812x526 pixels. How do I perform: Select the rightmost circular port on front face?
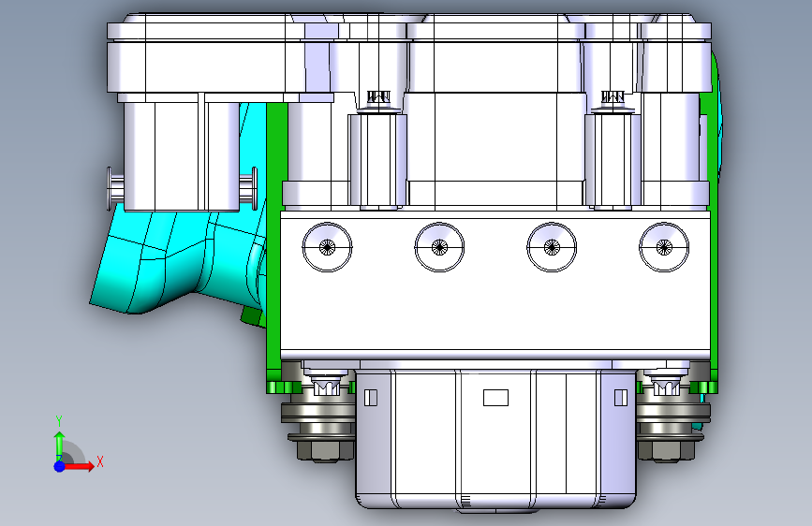pos(664,247)
